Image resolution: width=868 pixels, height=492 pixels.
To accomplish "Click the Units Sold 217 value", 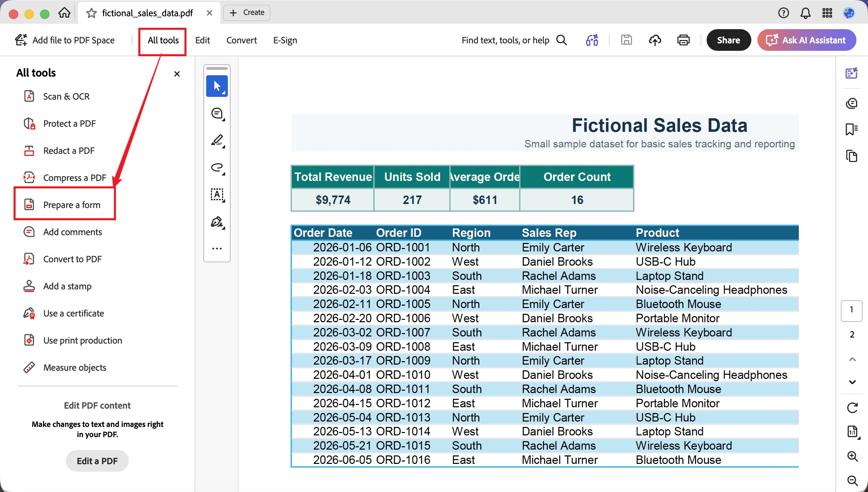I will point(412,200).
